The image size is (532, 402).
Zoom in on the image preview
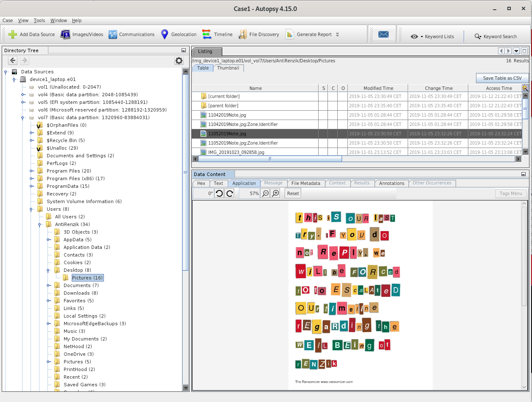tap(276, 193)
